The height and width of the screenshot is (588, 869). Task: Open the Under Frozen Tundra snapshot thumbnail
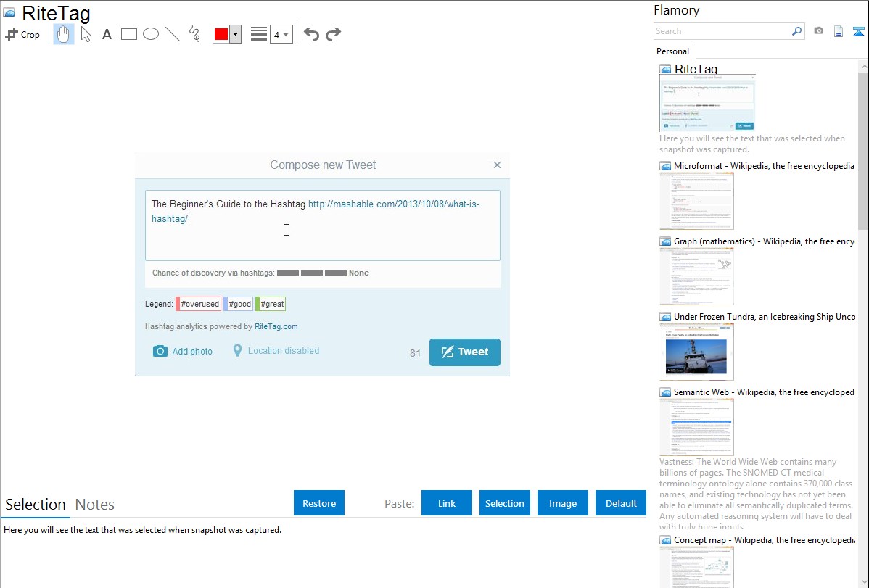pos(696,352)
